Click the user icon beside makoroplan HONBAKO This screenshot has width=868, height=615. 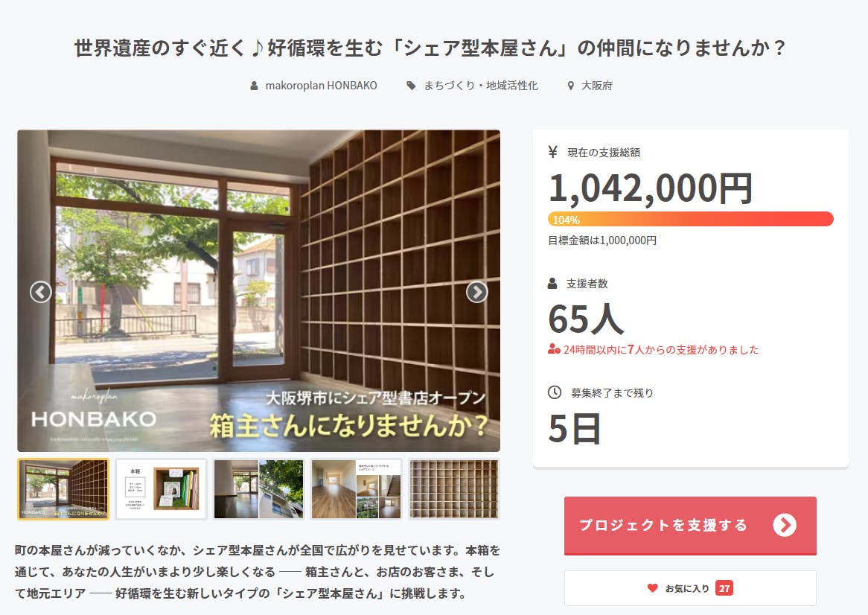pyautogui.click(x=254, y=86)
